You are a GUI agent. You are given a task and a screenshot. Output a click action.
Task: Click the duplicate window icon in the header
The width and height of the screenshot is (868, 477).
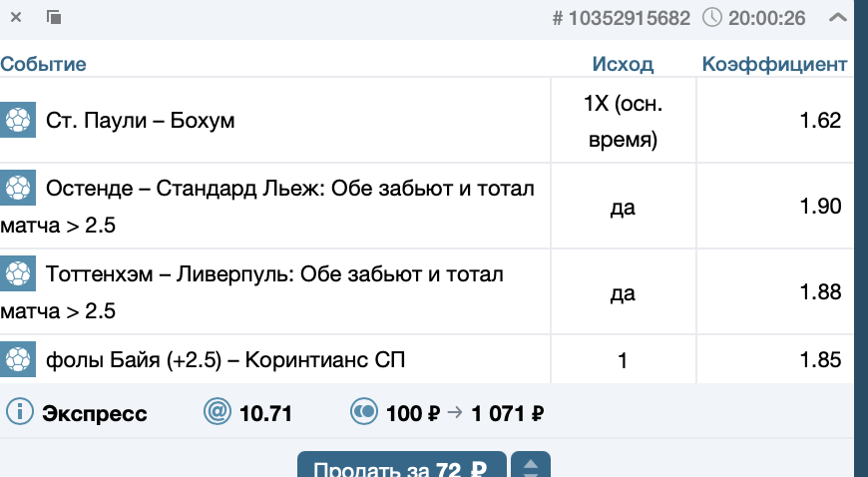point(54,17)
